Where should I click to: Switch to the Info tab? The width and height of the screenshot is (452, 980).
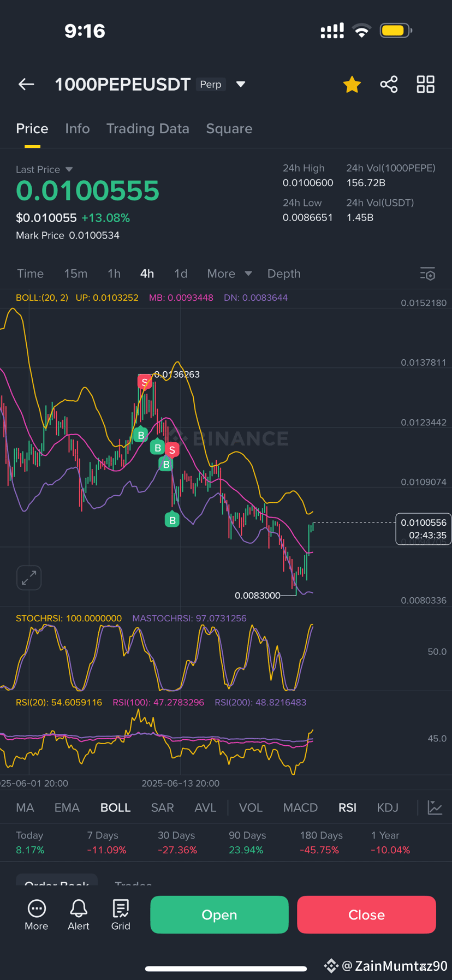coord(78,128)
